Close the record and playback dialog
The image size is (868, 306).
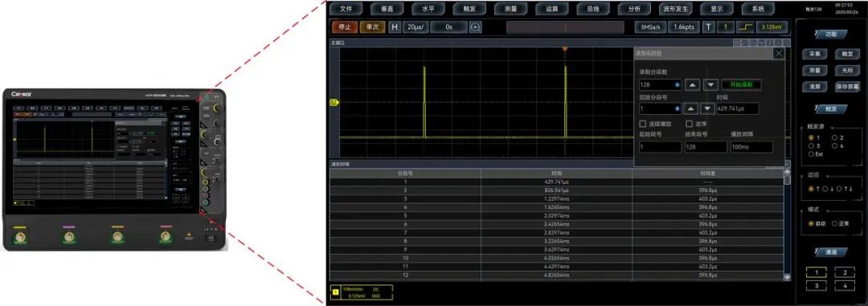pos(779,53)
